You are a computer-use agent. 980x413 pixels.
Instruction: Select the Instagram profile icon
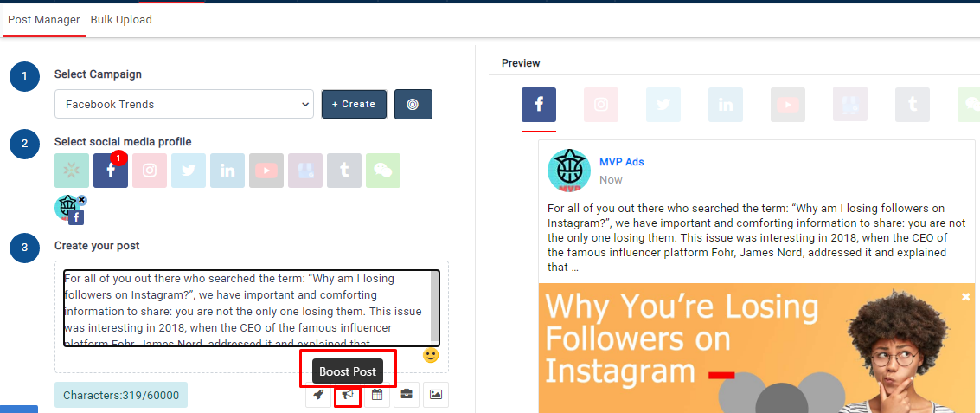pos(150,171)
